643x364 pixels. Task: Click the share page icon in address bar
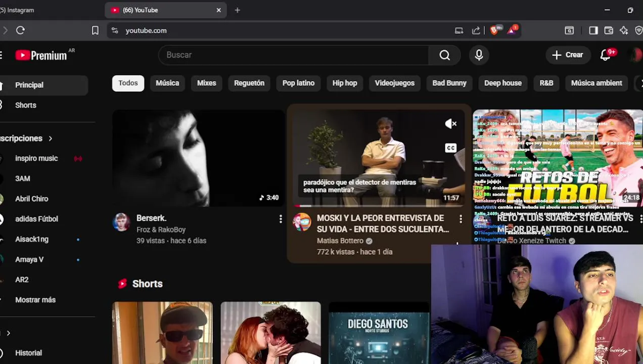point(476,30)
